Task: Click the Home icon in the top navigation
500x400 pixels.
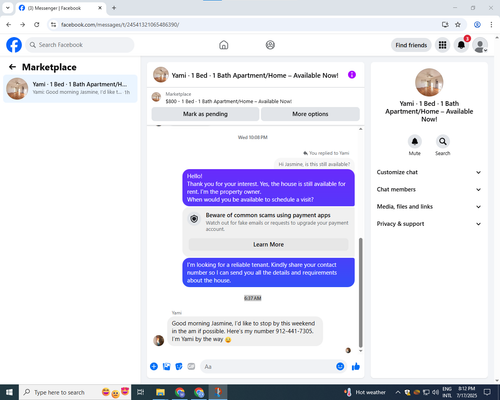Action: [224, 45]
